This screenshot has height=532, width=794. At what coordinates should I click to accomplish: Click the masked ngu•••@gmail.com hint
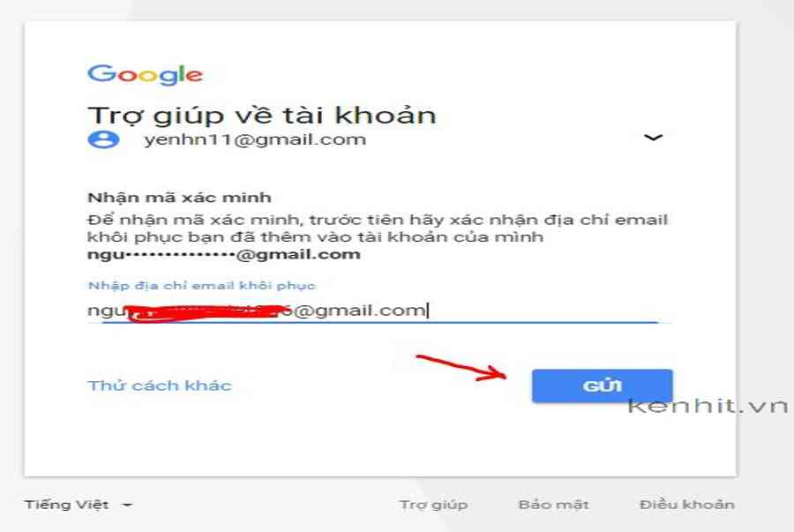click(224, 255)
